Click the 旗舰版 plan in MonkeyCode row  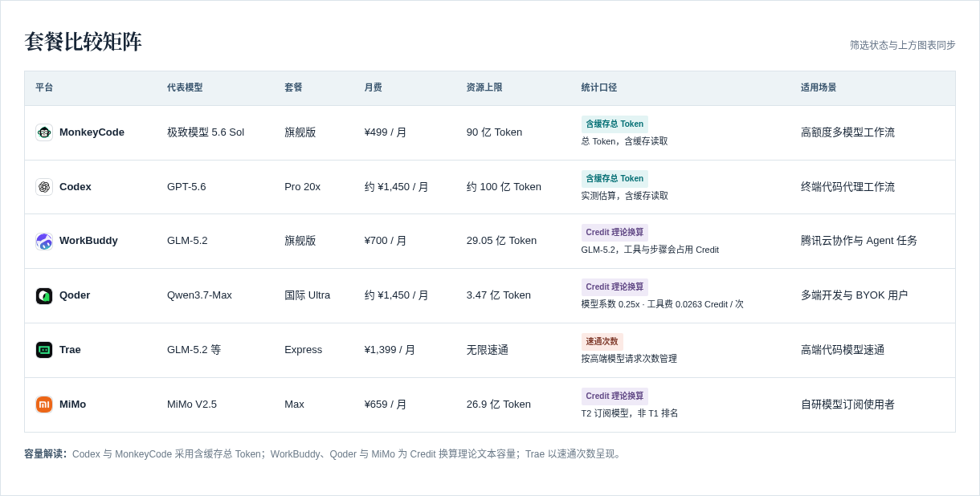[300, 132]
